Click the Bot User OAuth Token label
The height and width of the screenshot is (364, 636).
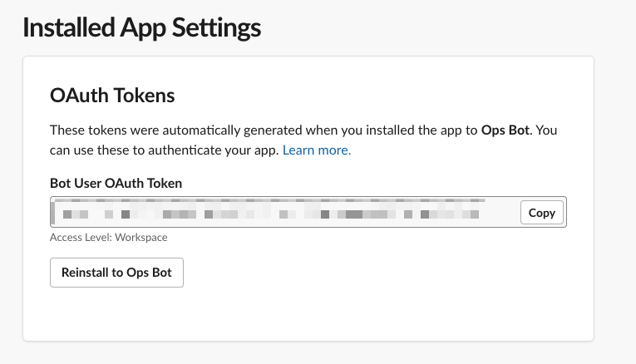click(116, 183)
